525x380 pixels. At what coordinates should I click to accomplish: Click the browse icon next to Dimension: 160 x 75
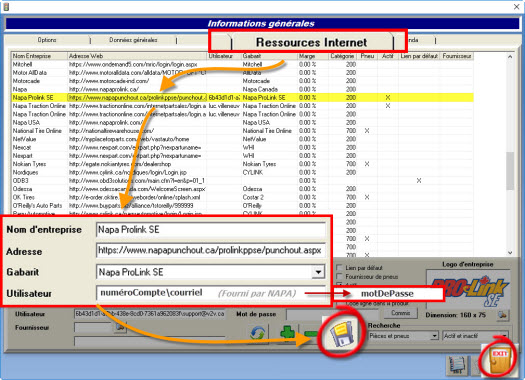502,315
